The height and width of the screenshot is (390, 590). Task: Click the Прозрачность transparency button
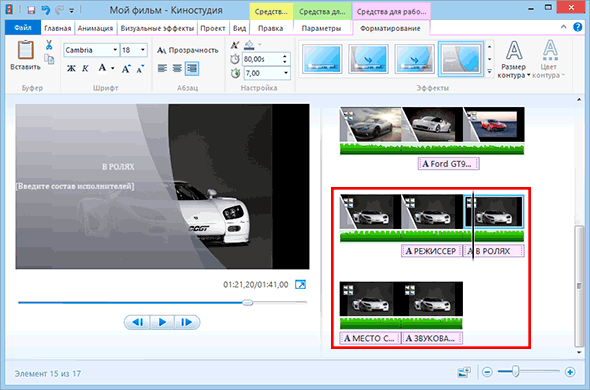pos(188,50)
